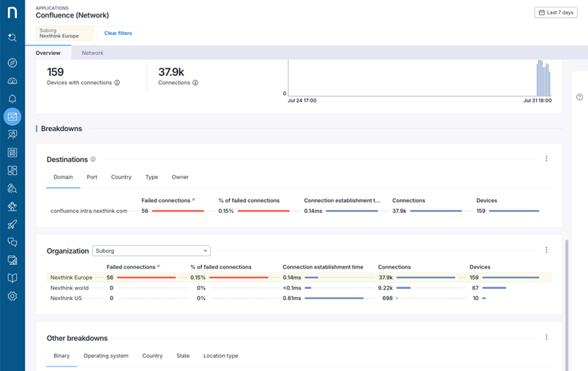
Task: Click the help question mark icon
Action: (x=579, y=97)
